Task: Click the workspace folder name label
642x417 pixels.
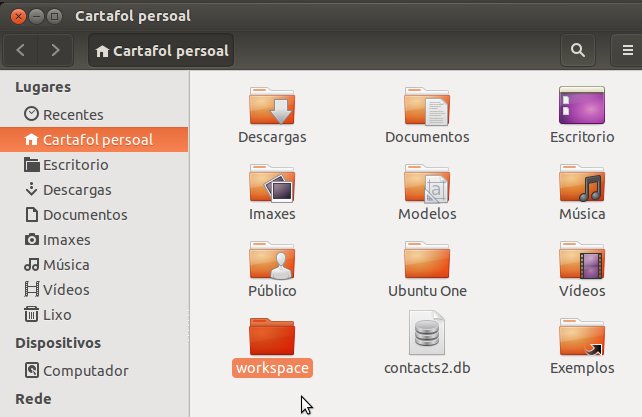Action: point(272,368)
